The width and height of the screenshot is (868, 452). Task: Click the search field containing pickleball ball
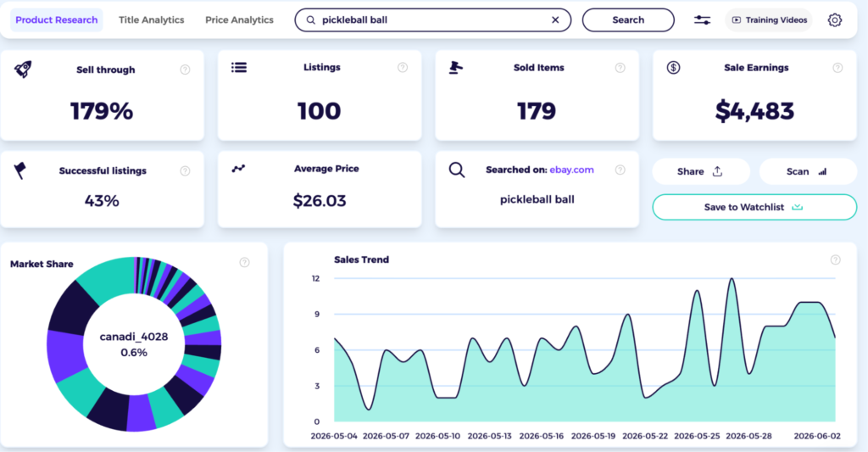pyautogui.click(x=433, y=20)
